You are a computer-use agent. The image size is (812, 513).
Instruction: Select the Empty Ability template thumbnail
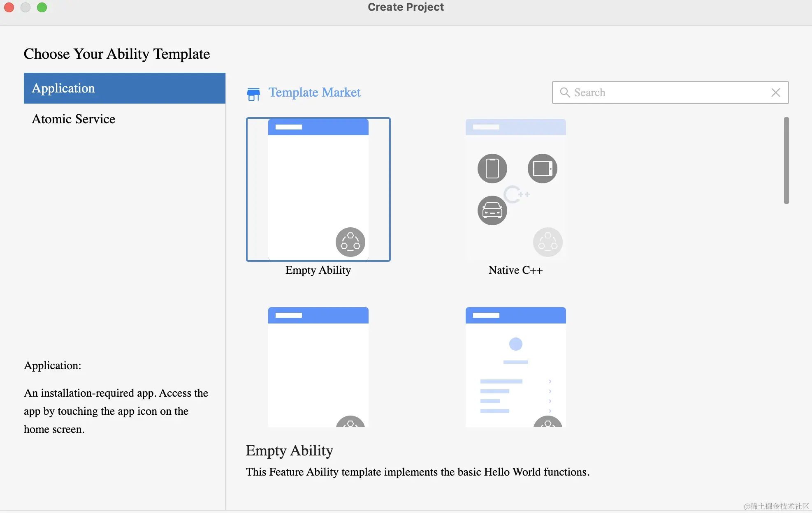[318, 189]
